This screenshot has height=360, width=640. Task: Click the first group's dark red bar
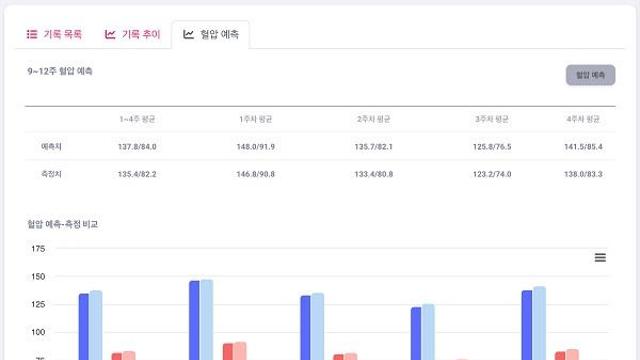tap(117, 356)
